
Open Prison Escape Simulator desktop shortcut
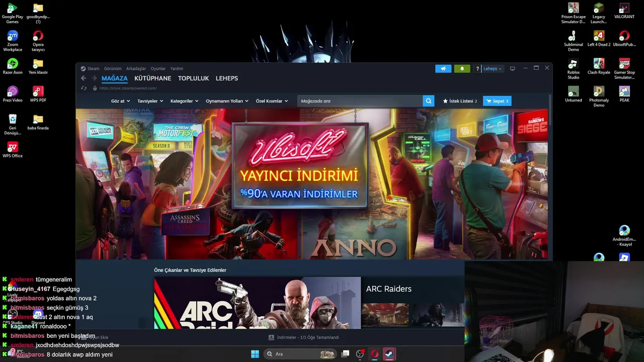click(x=573, y=14)
